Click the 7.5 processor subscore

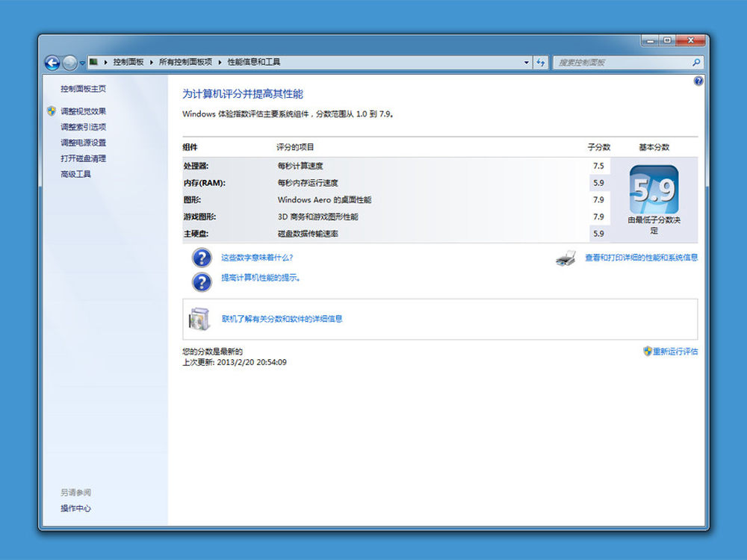[598, 166]
